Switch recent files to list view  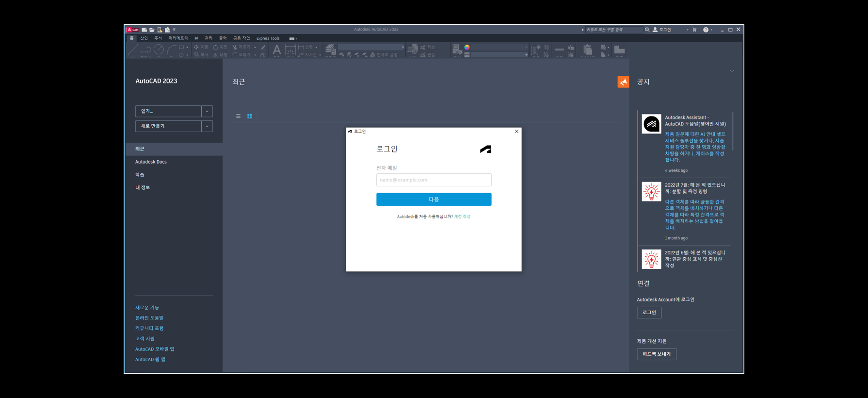[238, 116]
